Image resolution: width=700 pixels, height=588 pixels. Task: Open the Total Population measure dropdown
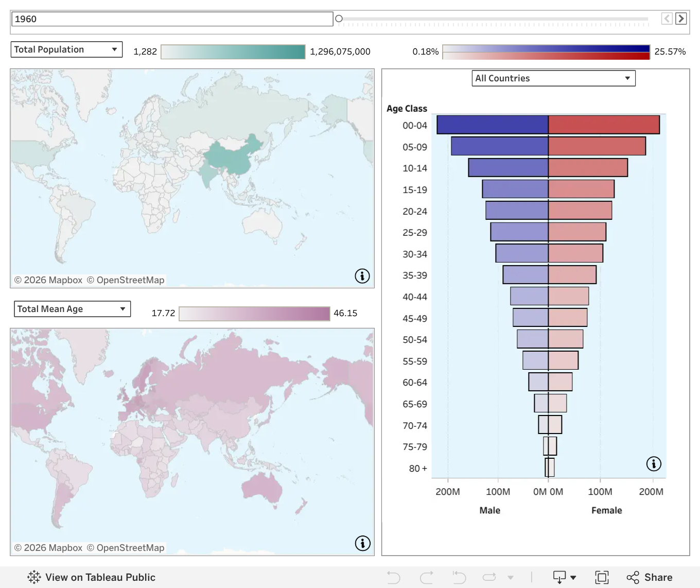tap(66, 49)
